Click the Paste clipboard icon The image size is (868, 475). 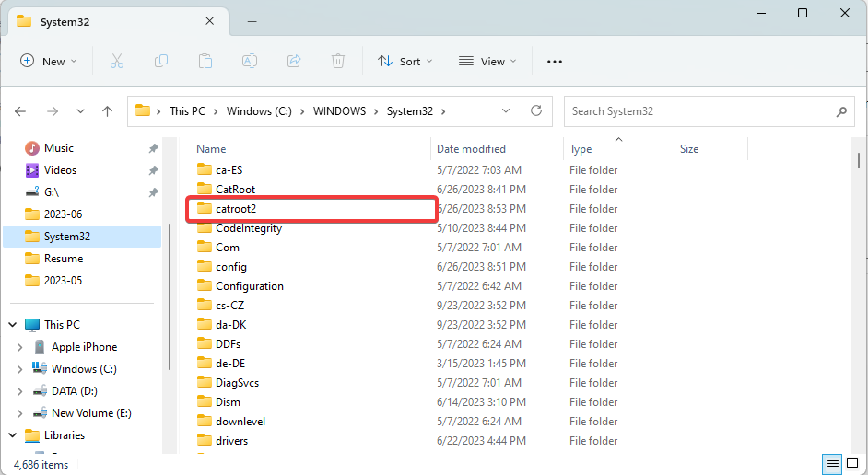(205, 61)
